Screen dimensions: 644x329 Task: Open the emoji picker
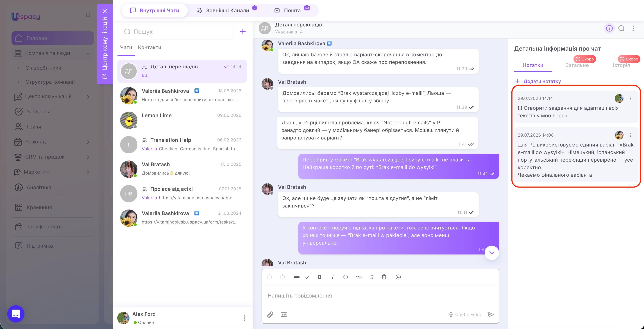click(x=398, y=277)
